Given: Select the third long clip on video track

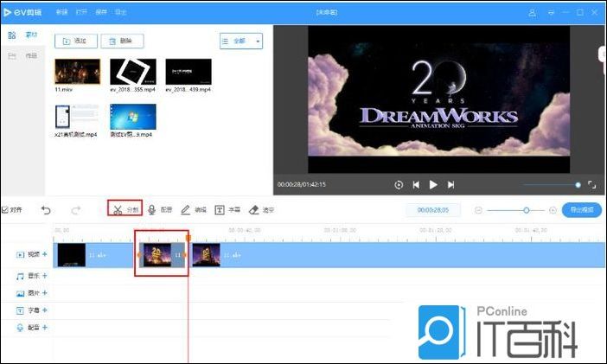Looking at the screenshot, I should pos(399,255).
